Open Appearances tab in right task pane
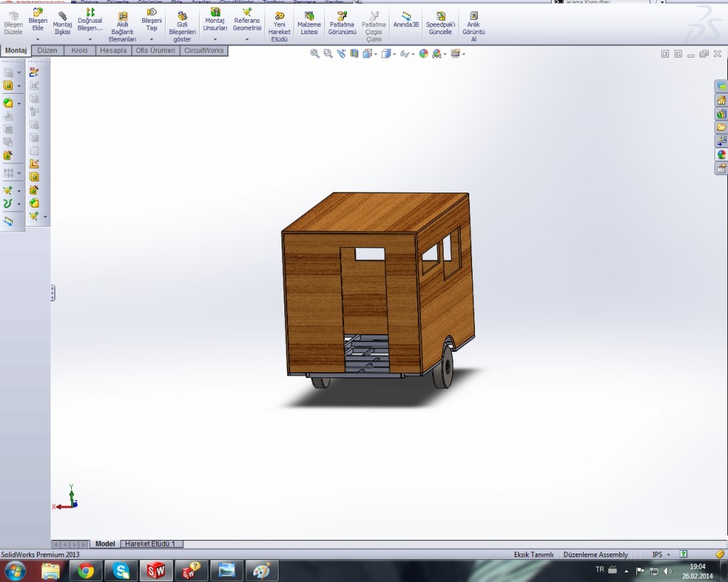This screenshot has height=582, width=728. (722, 154)
